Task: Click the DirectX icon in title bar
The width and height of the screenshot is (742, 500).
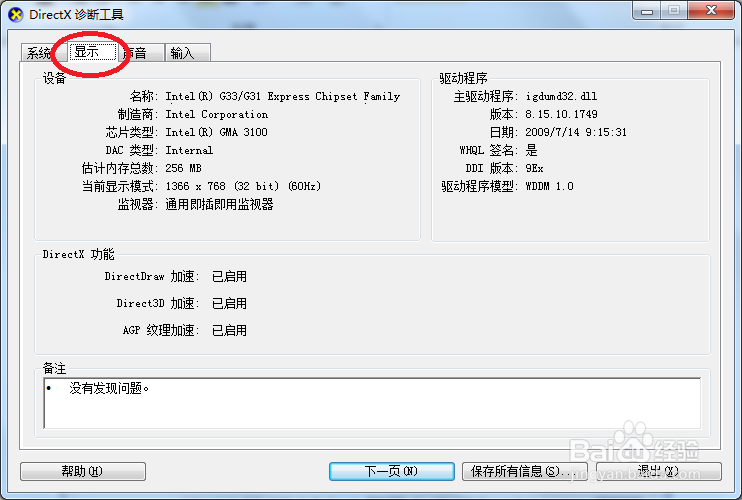Action: 16,15
